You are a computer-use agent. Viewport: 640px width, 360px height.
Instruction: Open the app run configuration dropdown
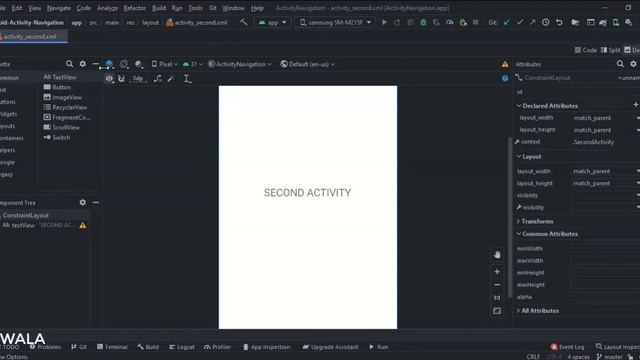pyautogui.click(x=273, y=22)
